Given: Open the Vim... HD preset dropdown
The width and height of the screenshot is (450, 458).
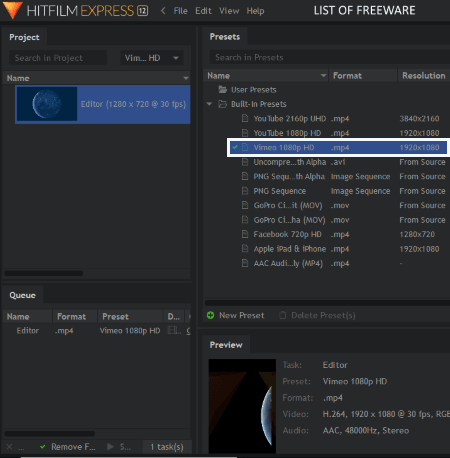Looking at the screenshot, I should (x=152, y=58).
